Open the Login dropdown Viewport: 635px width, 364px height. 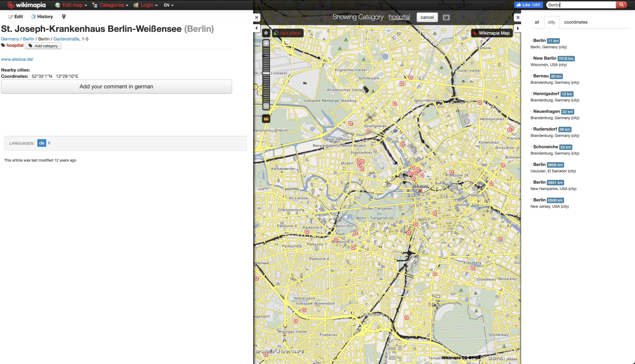coord(146,5)
